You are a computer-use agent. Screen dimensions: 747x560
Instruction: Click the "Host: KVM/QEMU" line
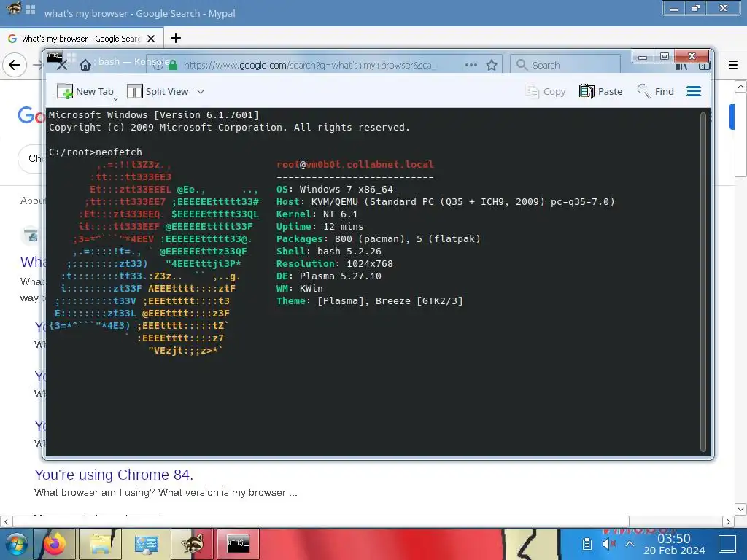446,201
